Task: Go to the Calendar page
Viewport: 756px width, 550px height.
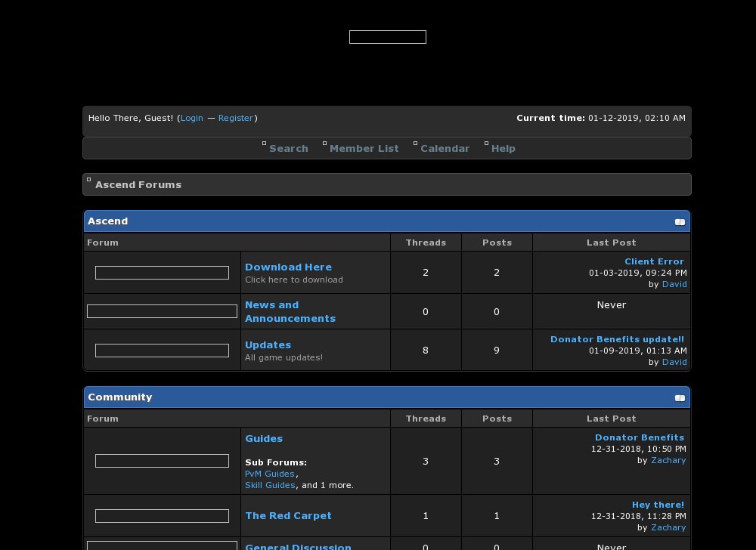Action: point(445,149)
